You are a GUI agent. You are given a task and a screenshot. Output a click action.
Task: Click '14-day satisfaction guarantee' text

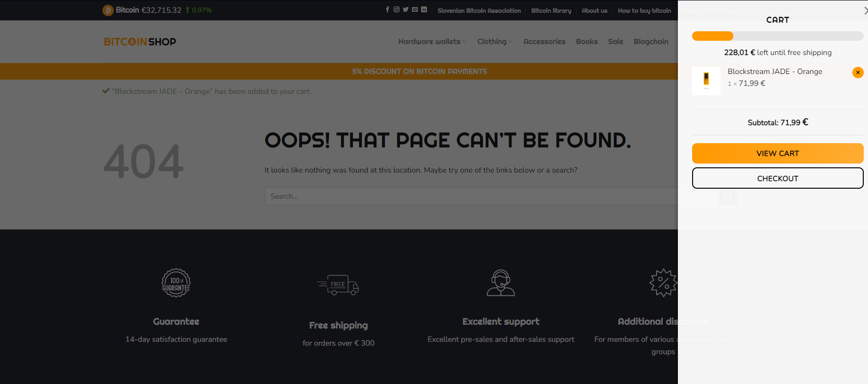coord(176,339)
